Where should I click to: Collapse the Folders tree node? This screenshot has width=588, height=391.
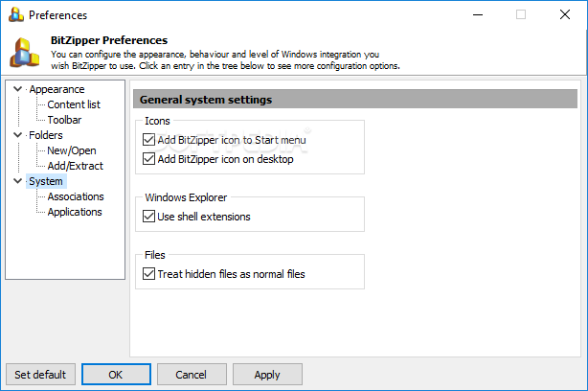pos(17,135)
